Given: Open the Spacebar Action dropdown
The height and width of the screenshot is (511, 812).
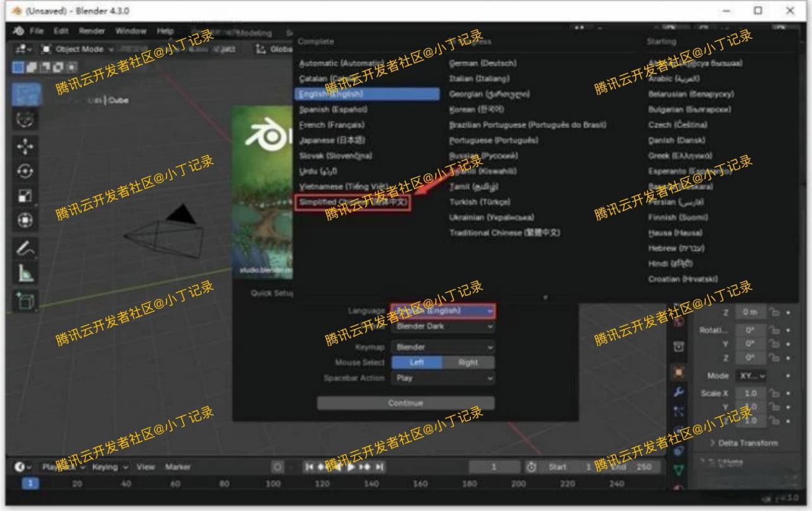Looking at the screenshot, I should click(x=442, y=378).
